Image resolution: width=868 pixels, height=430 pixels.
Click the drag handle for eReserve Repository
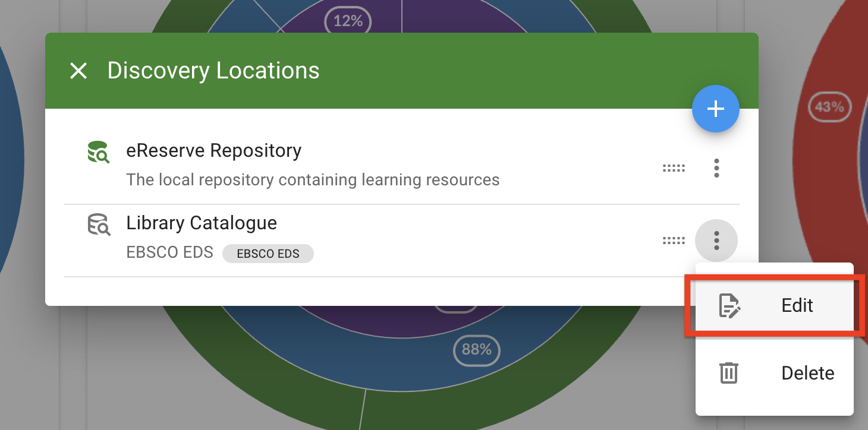(674, 169)
